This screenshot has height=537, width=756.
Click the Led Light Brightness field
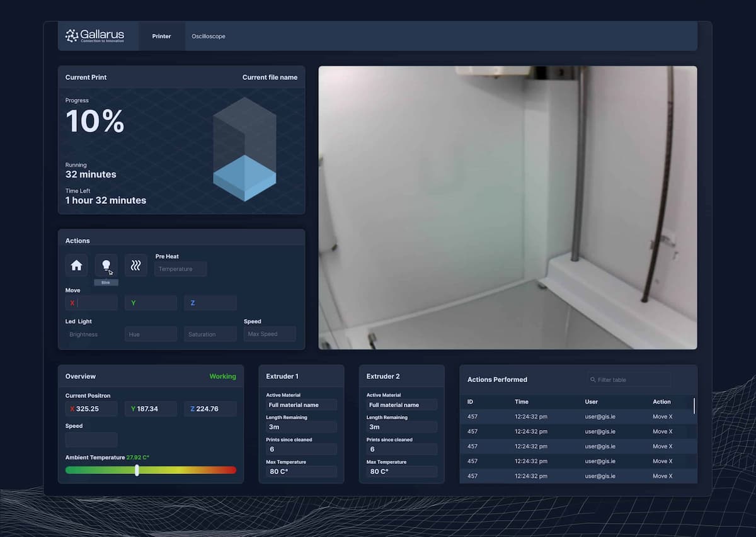coord(91,334)
